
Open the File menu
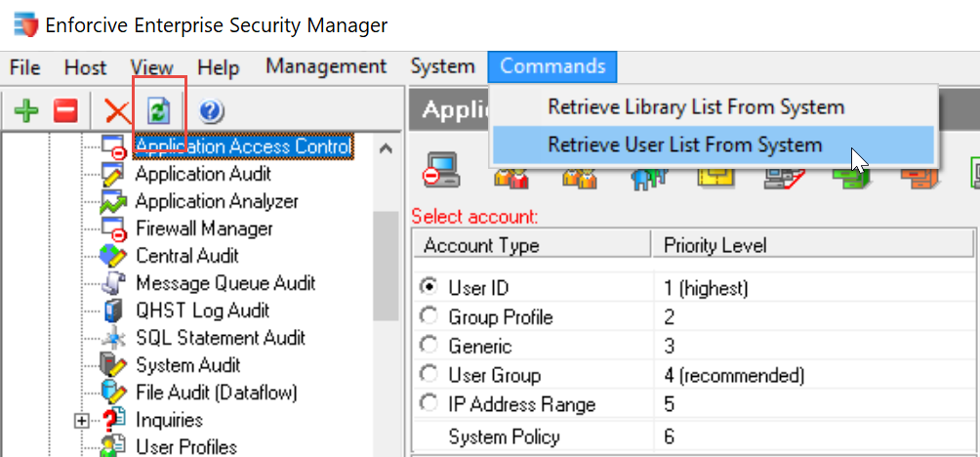[x=25, y=67]
